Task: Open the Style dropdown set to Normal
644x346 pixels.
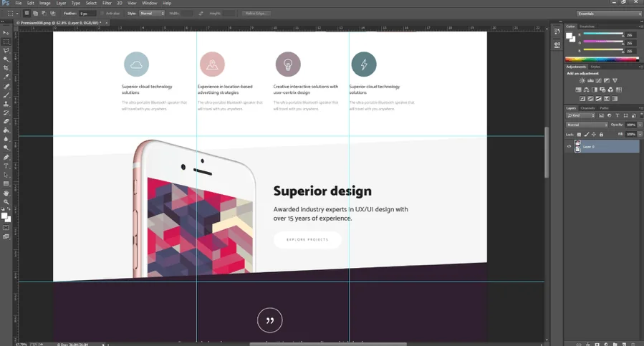Action: point(152,14)
